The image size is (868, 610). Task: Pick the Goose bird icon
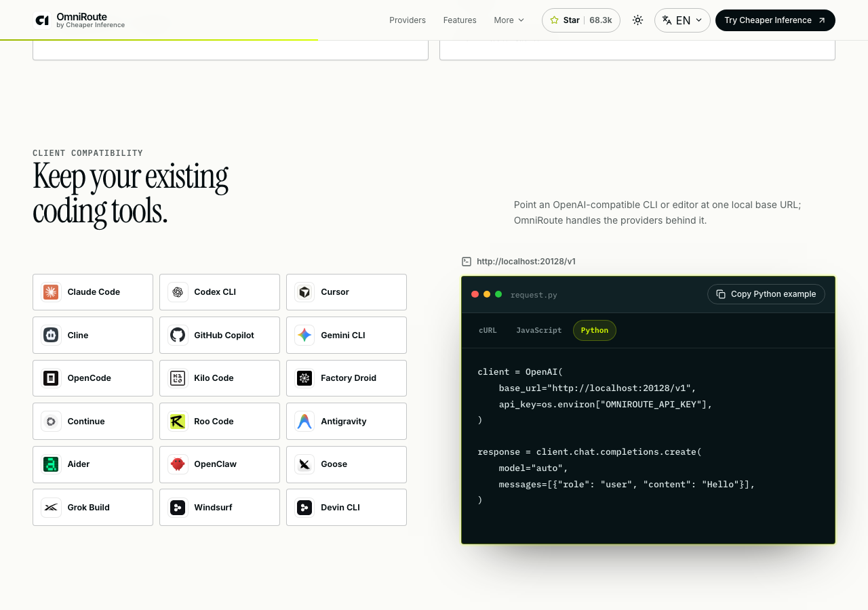coord(304,464)
